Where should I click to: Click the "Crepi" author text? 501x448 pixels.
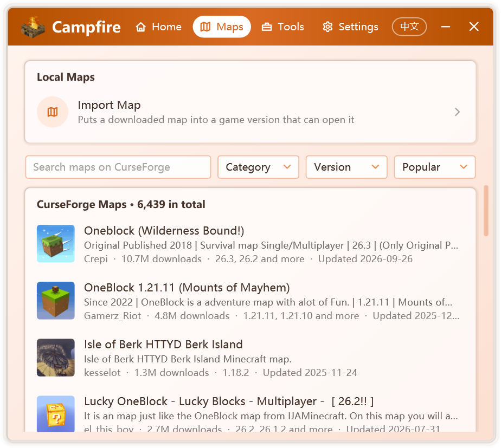click(x=96, y=259)
